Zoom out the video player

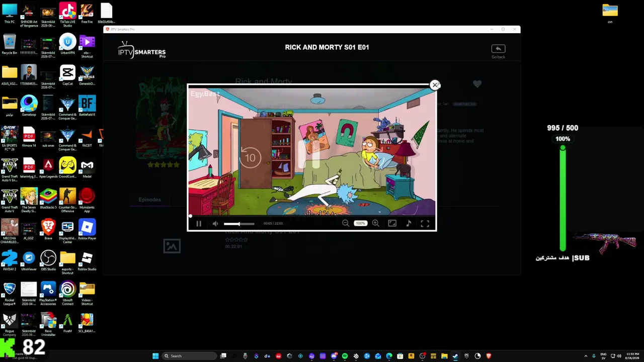click(x=346, y=223)
